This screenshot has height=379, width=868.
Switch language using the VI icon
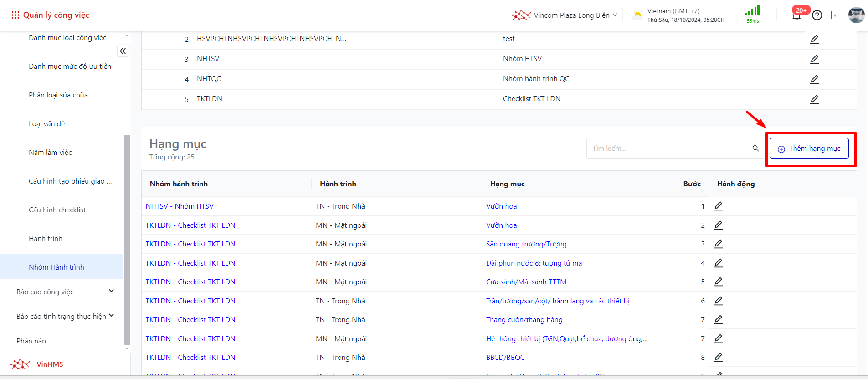coord(835,15)
